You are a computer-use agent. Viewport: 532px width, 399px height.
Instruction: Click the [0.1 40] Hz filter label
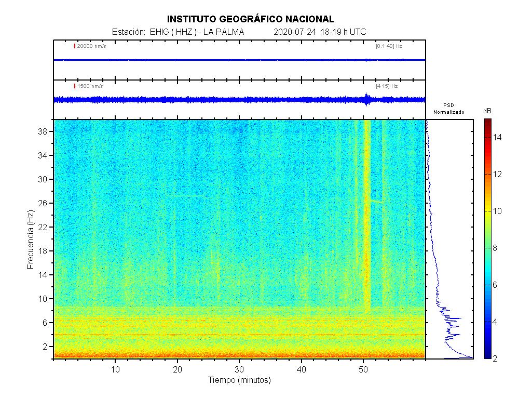389,46
